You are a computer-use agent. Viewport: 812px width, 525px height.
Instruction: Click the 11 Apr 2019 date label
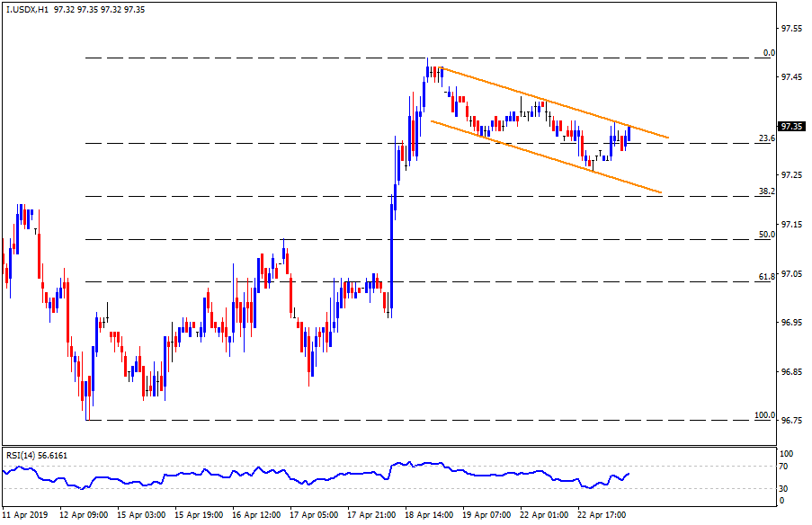click(26, 516)
